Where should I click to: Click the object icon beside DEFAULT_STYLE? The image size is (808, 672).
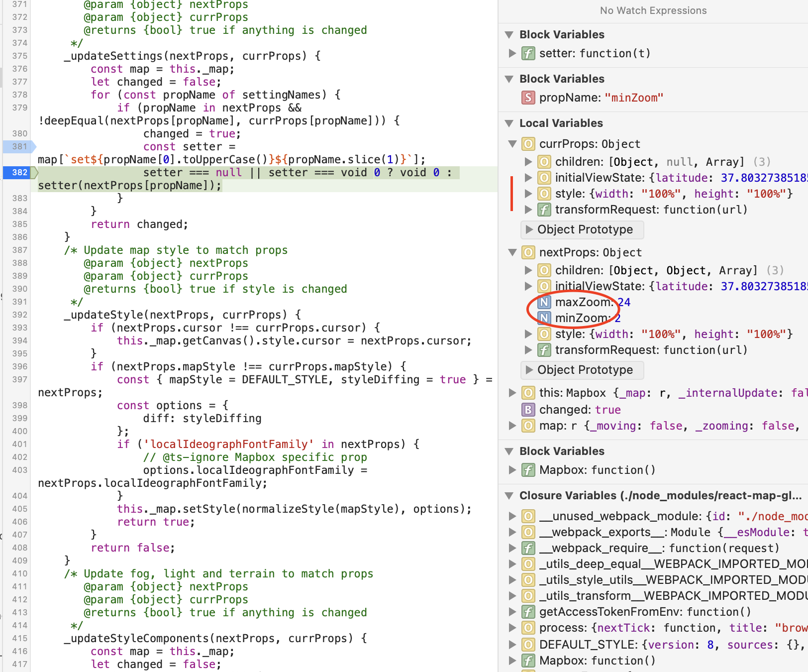click(x=528, y=644)
